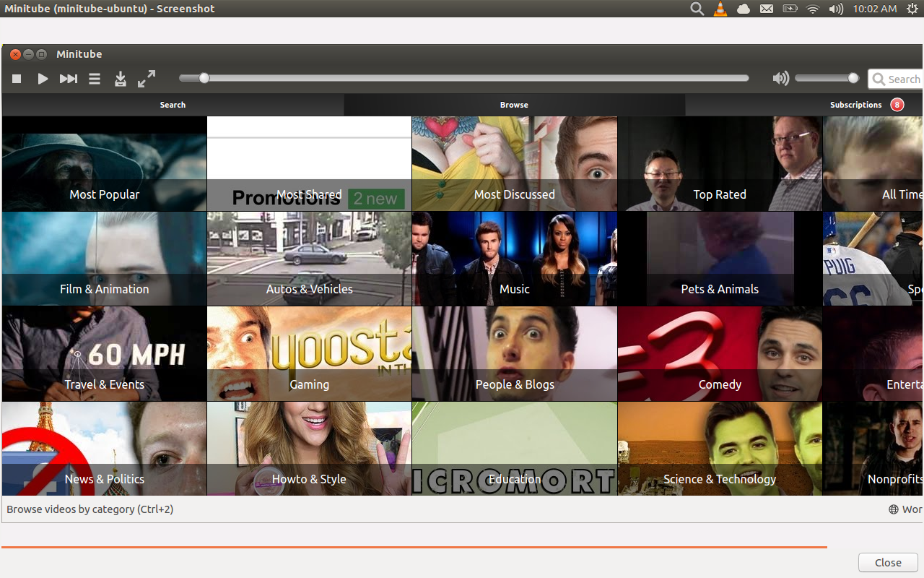Switch to the Browse tab
The image size is (924, 578).
pyautogui.click(x=514, y=105)
